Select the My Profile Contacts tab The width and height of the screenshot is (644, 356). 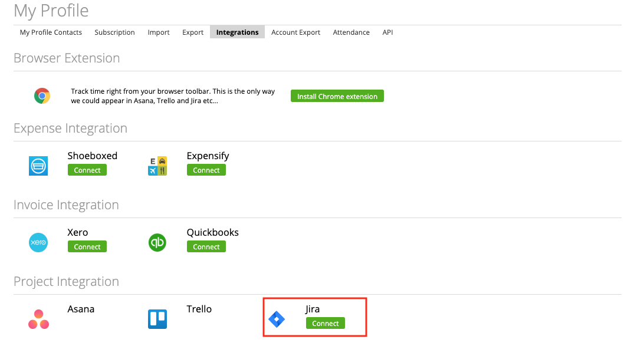[x=51, y=32]
